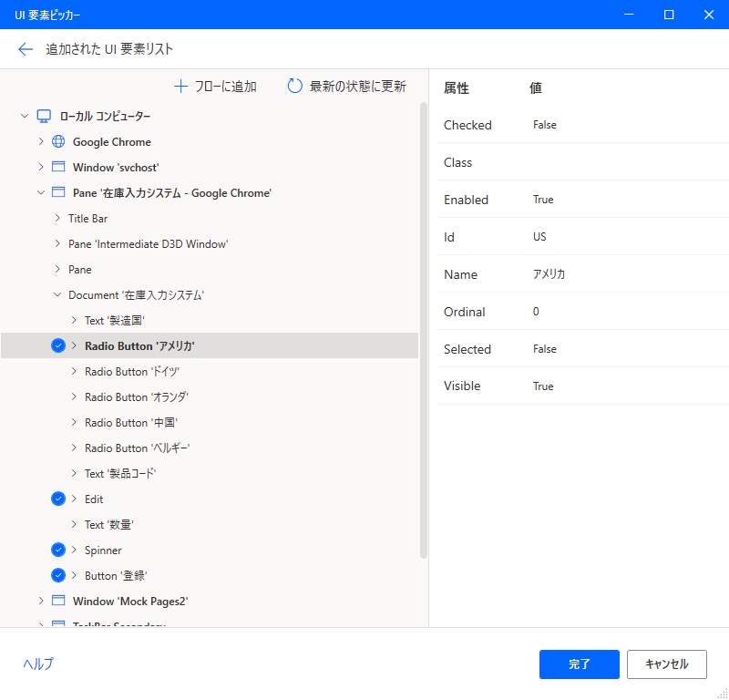Click the 完了 button
The width and height of the screenshot is (729, 700).
[579, 664]
